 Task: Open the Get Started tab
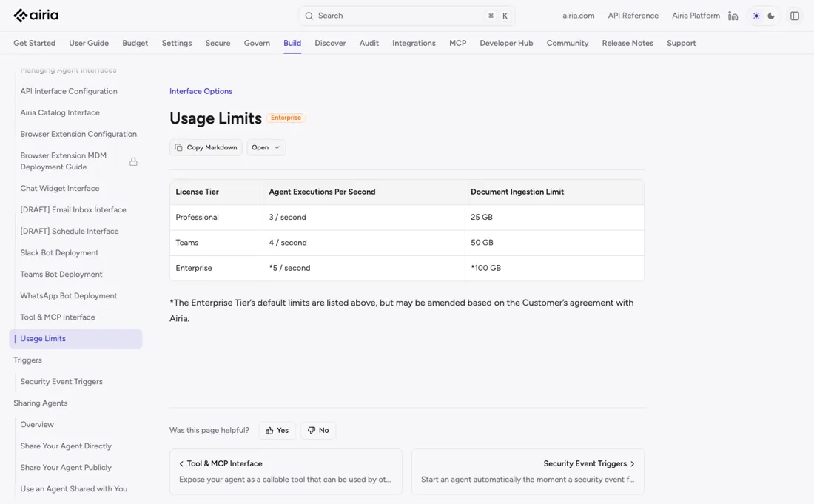pos(34,43)
